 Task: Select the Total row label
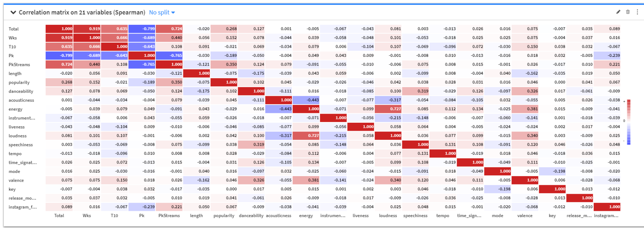coord(14,29)
